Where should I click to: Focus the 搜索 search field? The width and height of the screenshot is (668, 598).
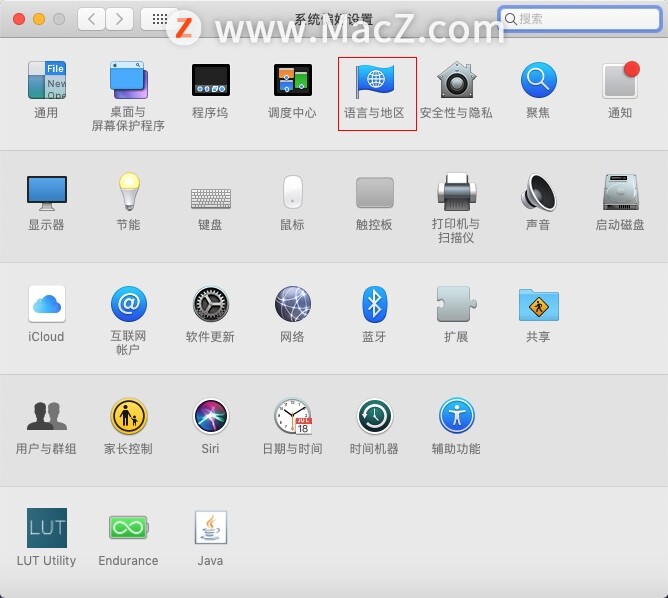580,19
